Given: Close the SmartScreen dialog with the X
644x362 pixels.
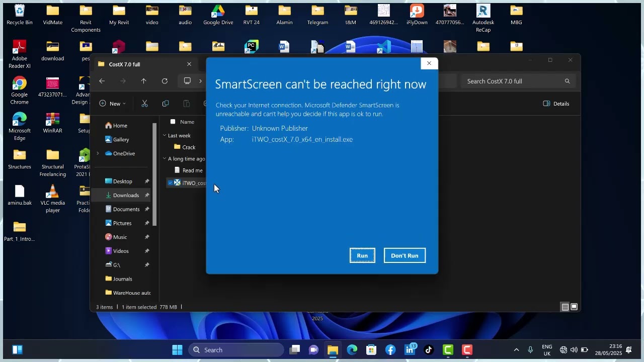Looking at the screenshot, I should pyautogui.click(x=429, y=63).
